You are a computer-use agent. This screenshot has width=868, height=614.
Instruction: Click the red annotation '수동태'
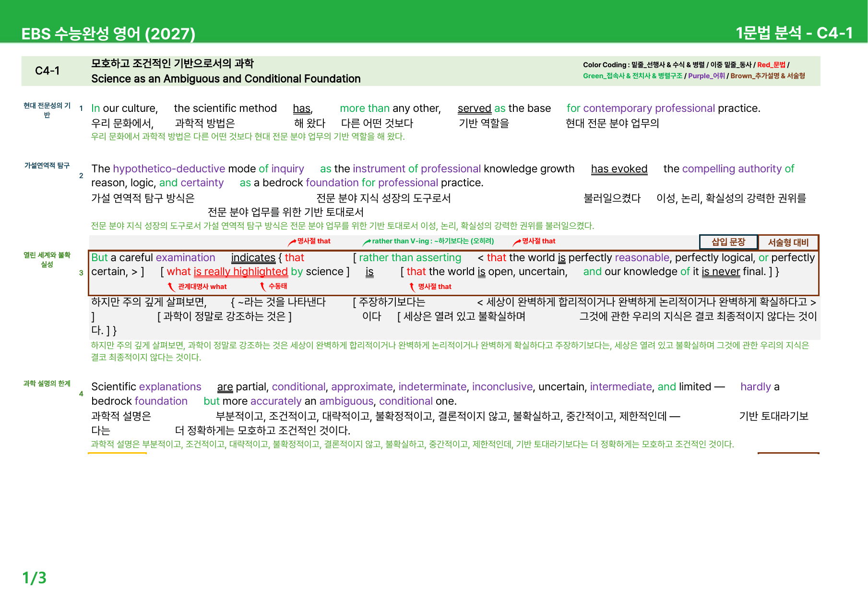pos(278,286)
